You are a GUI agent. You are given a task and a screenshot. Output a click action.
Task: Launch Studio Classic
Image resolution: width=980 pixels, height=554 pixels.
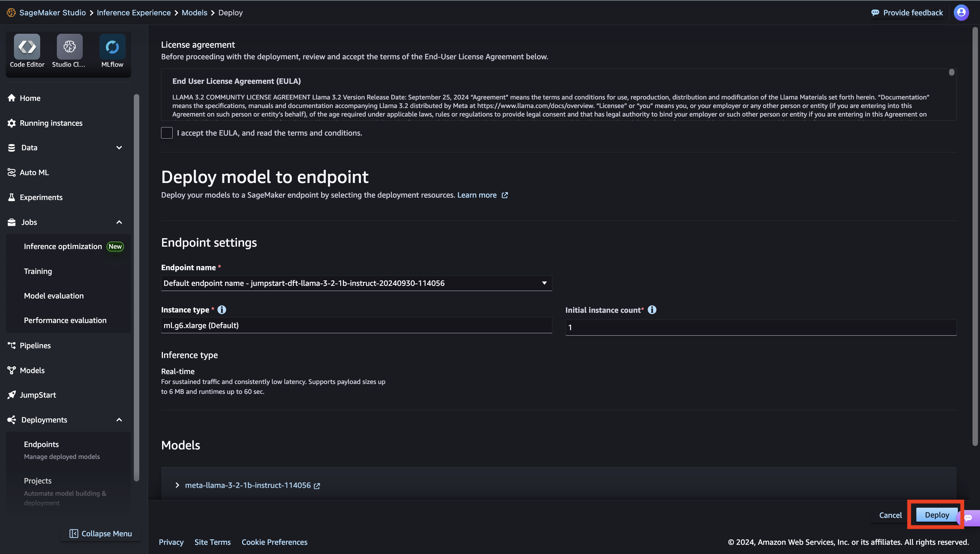point(69,51)
